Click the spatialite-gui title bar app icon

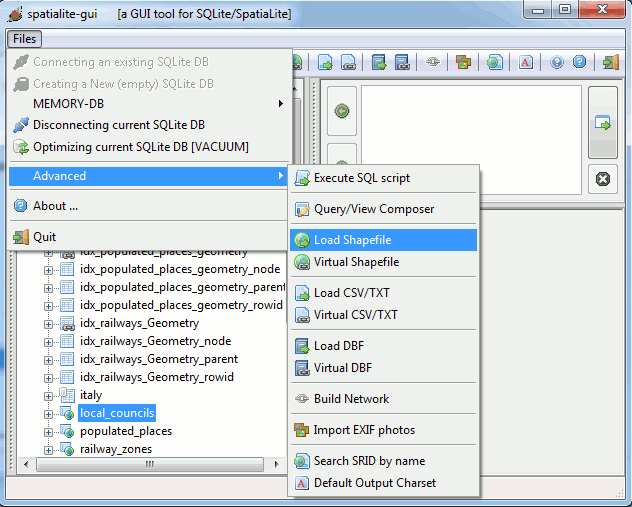coord(15,14)
